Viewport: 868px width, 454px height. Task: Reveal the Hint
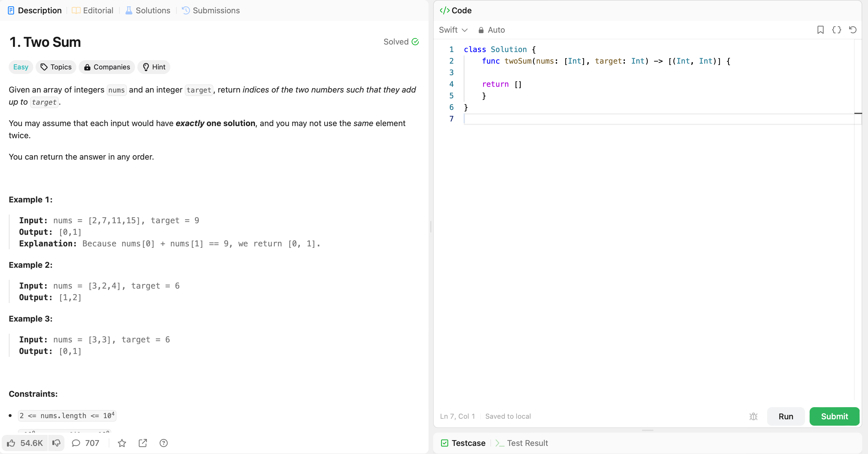pyautogui.click(x=154, y=67)
